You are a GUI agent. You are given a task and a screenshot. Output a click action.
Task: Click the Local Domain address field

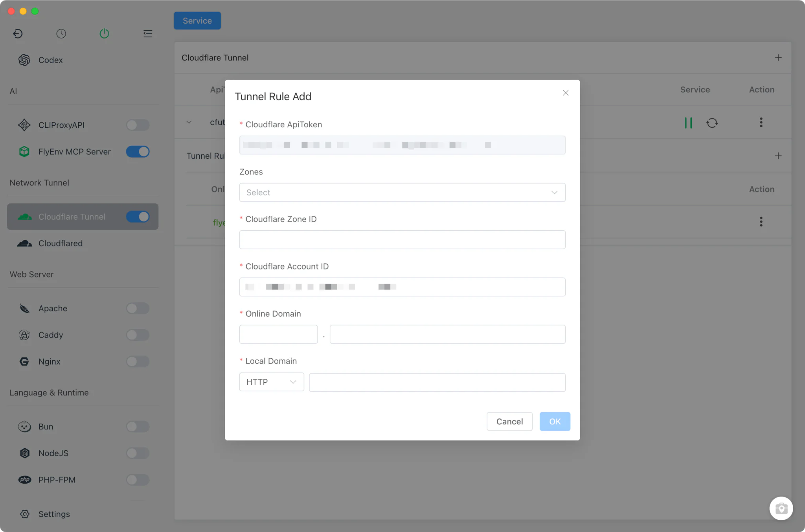pyautogui.click(x=437, y=382)
